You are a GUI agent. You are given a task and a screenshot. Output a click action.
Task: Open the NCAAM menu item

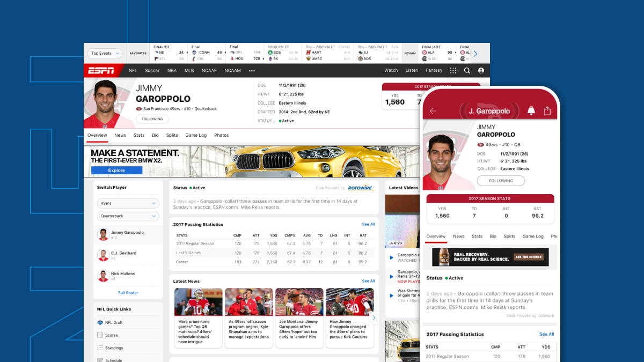click(232, 71)
